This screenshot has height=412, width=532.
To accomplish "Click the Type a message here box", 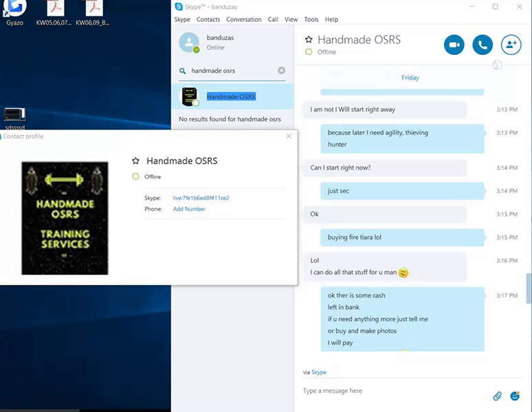I will (394, 391).
